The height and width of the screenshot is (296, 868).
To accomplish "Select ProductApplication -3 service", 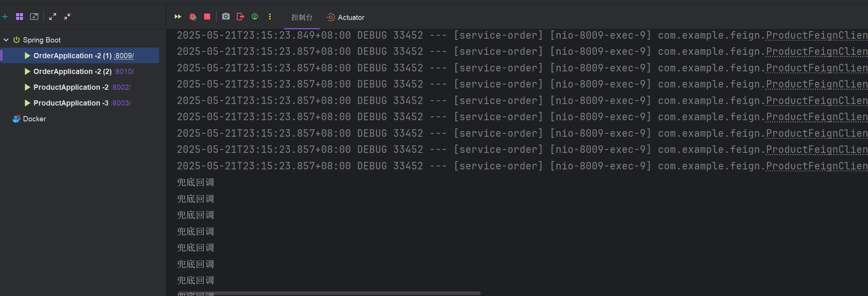I will [71, 103].
